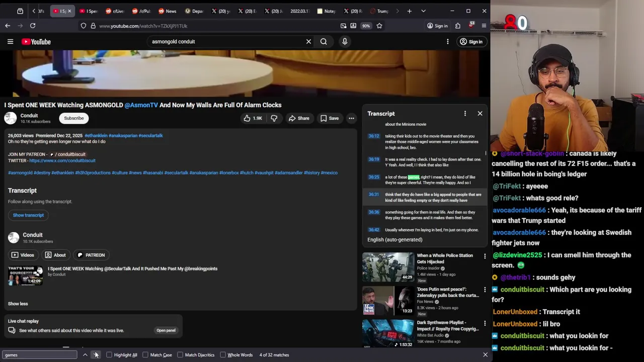
Task: Click Show transcript button
Action: coord(28,215)
